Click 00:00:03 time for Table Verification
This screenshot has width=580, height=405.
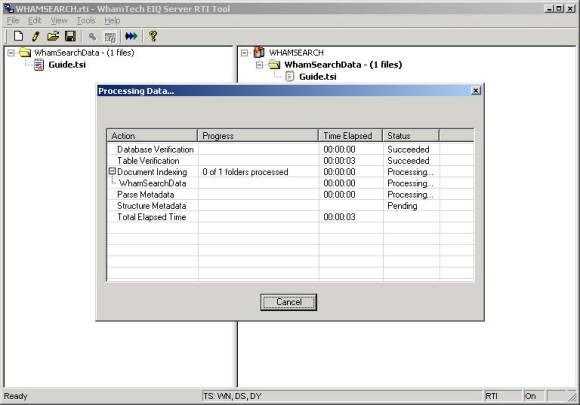pyautogui.click(x=339, y=161)
